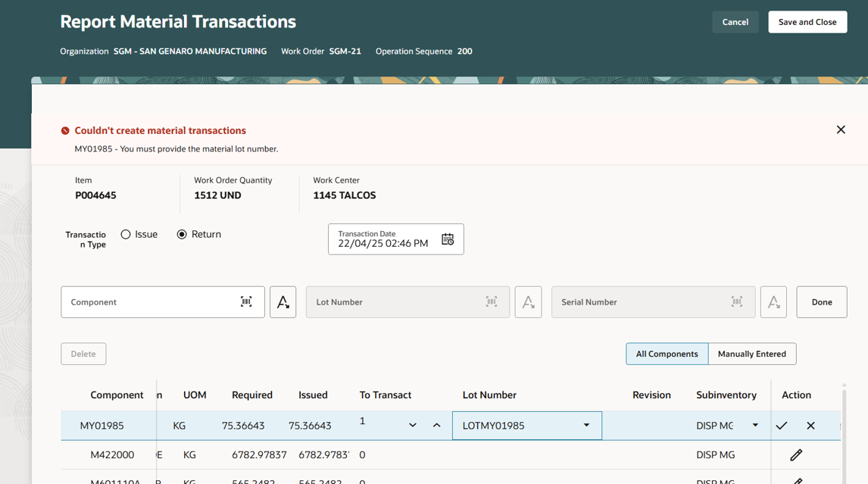Click the Lot Number barcode scan icon

[x=491, y=301]
